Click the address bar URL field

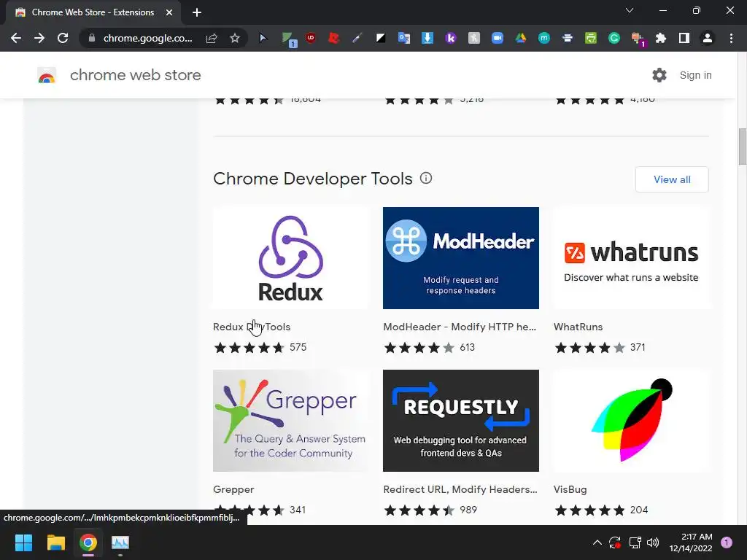click(147, 38)
